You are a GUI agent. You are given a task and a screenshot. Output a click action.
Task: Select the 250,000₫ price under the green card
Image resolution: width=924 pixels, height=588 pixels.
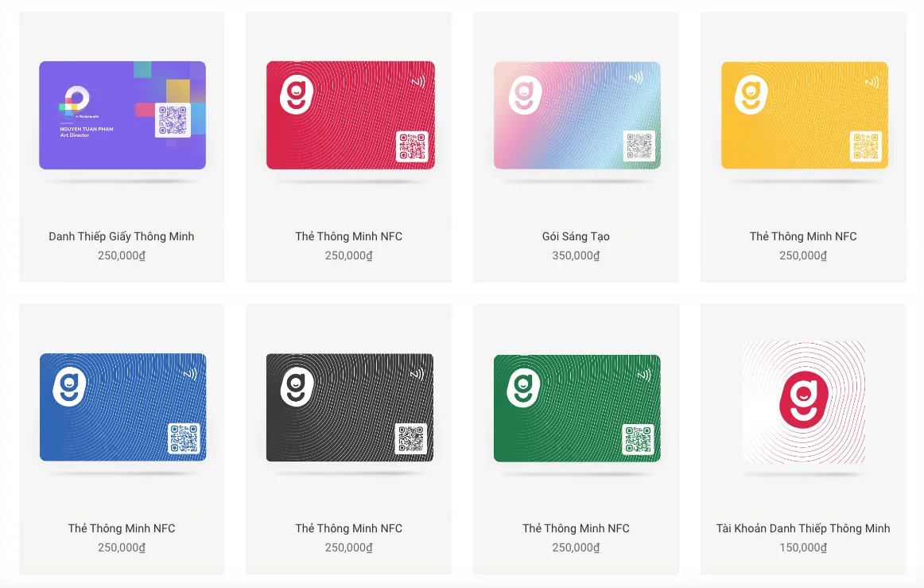(576, 547)
